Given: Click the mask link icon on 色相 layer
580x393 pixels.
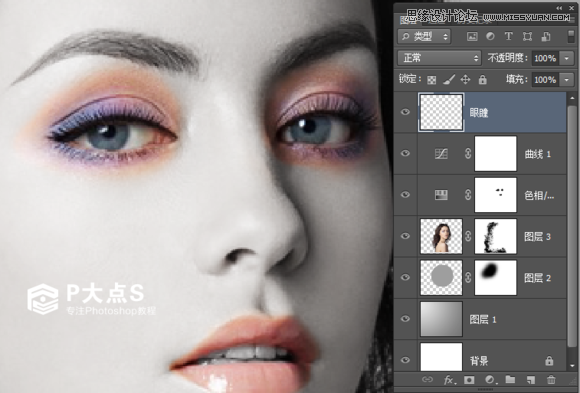Looking at the screenshot, I should tap(468, 195).
